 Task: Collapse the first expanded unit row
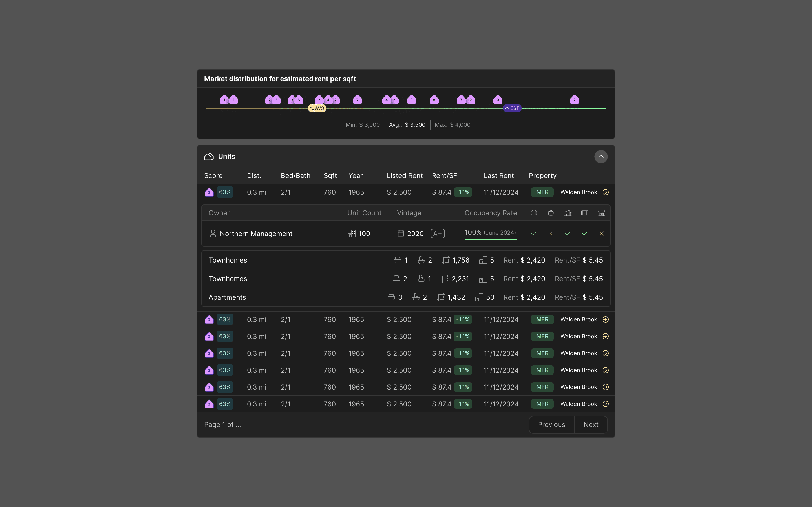pyautogui.click(x=406, y=192)
